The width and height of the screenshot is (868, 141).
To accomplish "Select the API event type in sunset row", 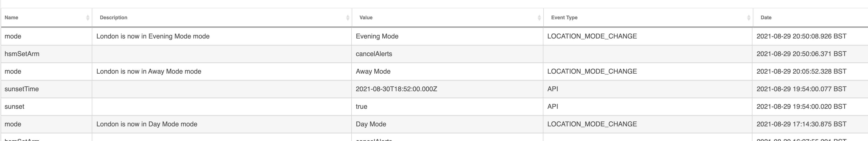I will pos(553,106).
